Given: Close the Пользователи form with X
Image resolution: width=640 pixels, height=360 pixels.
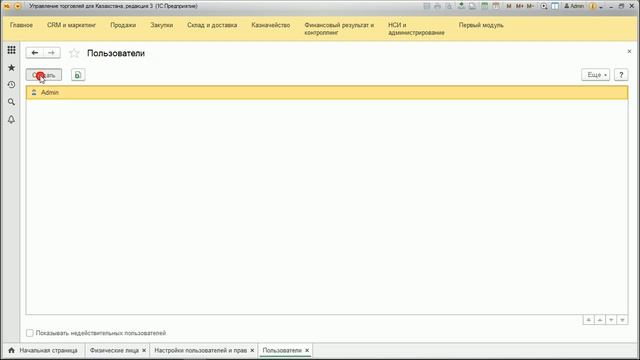Looking at the screenshot, I should click(629, 51).
